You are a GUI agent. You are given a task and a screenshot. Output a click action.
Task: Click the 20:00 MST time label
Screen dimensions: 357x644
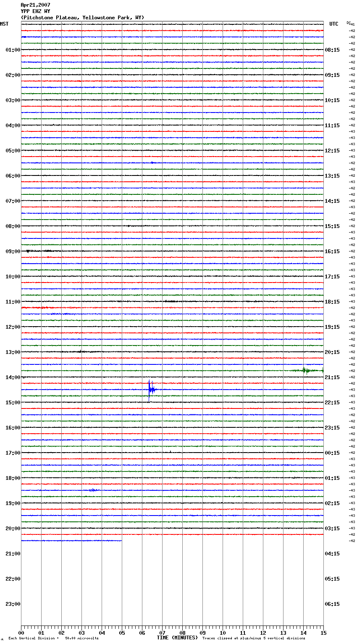tap(13, 529)
